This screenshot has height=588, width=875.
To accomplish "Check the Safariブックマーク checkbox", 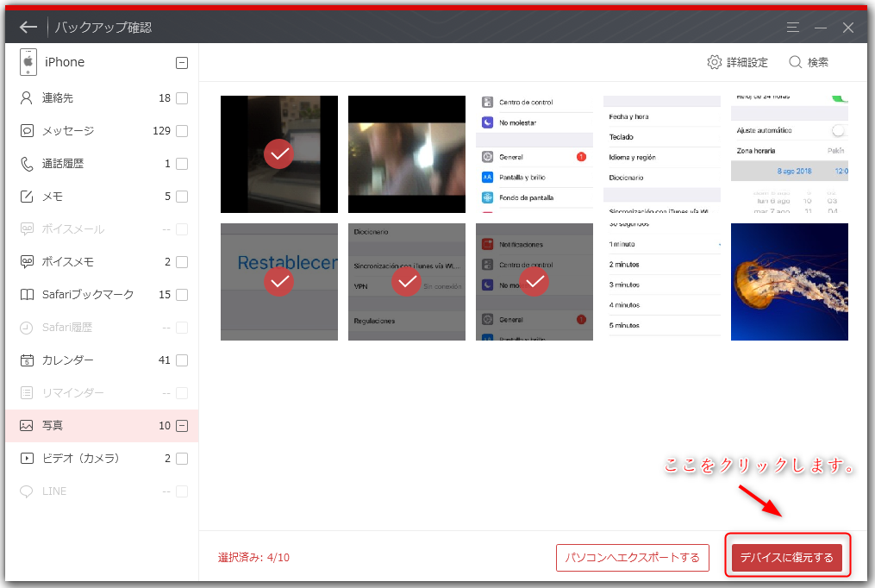I will coord(182,295).
